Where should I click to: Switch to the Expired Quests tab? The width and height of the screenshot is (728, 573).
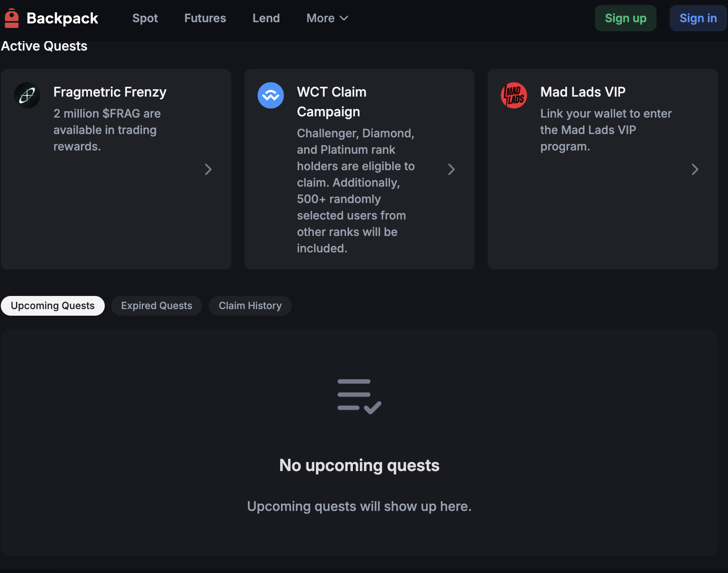(157, 306)
